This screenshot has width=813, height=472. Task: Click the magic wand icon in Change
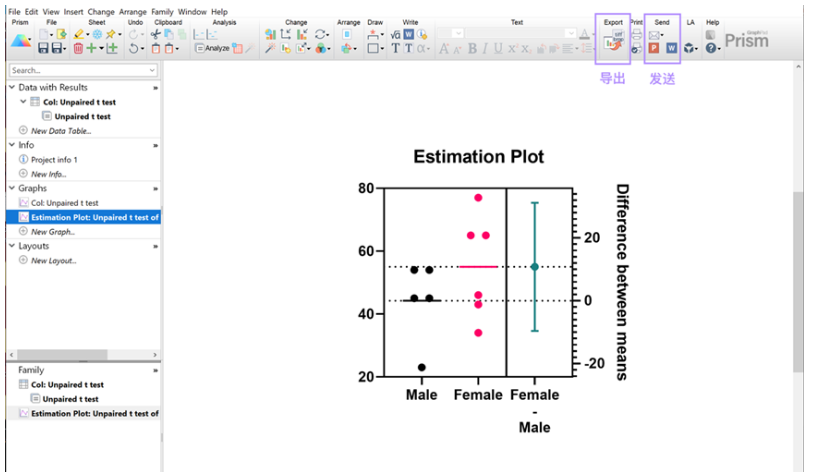click(x=270, y=48)
